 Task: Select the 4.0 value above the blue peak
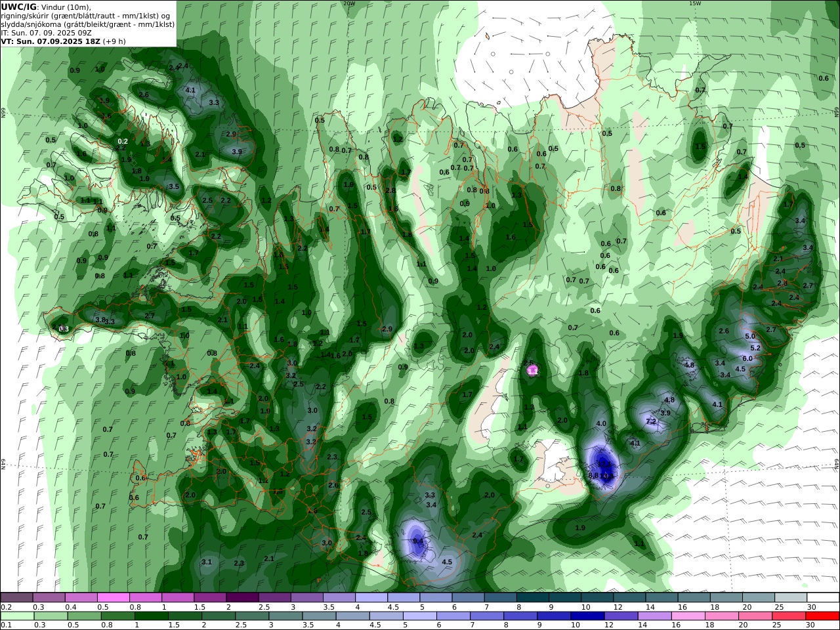tap(601, 423)
